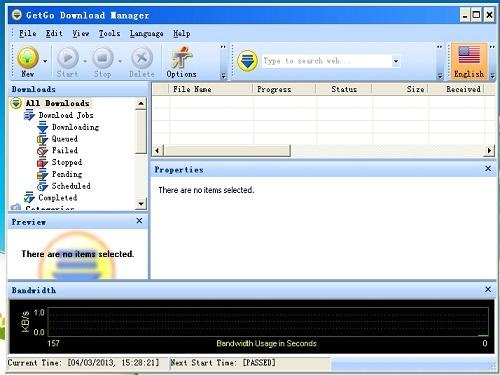This screenshot has width=500, height=375.
Task: Sort by the Size column header
Action: coord(400,89)
